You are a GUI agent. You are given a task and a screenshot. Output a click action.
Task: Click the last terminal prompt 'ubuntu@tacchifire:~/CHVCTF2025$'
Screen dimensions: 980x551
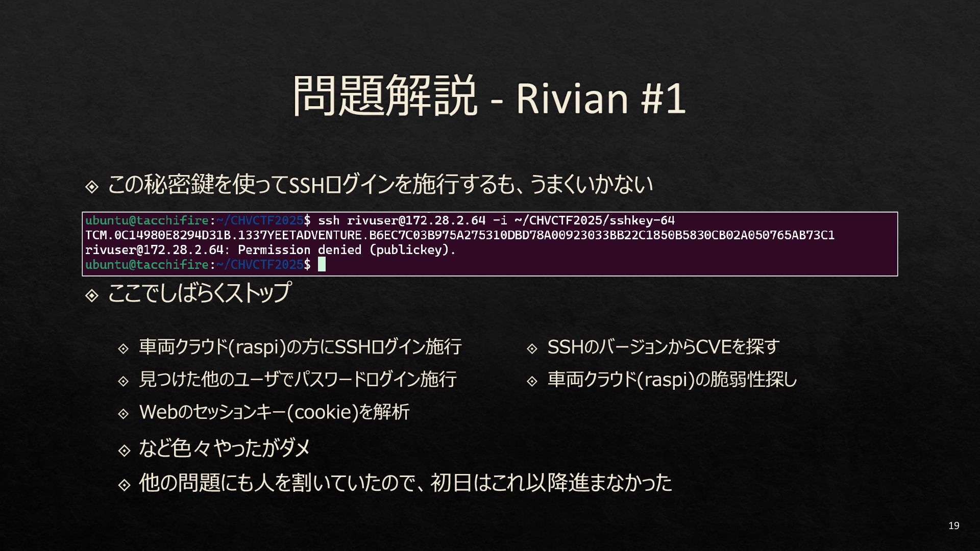[x=198, y=264]
